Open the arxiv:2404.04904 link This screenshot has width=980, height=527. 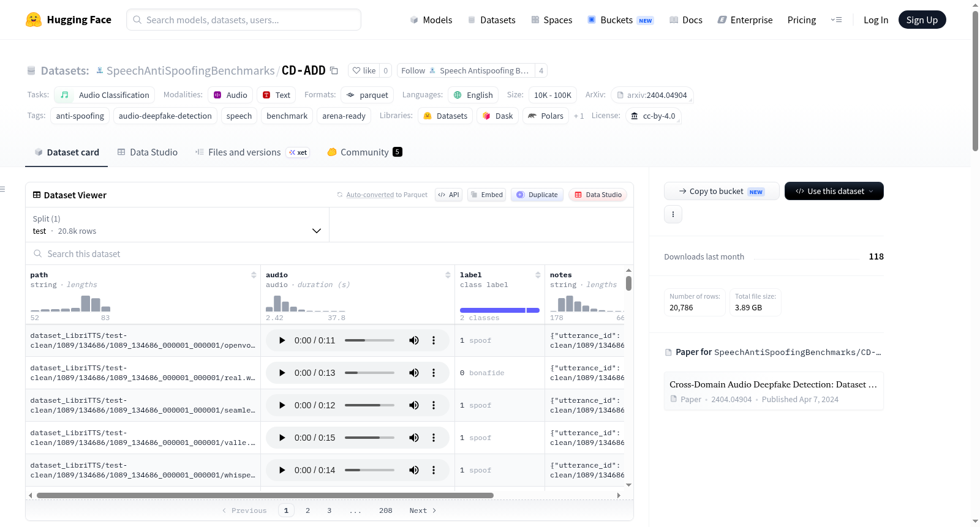click(x=652, y=95)
